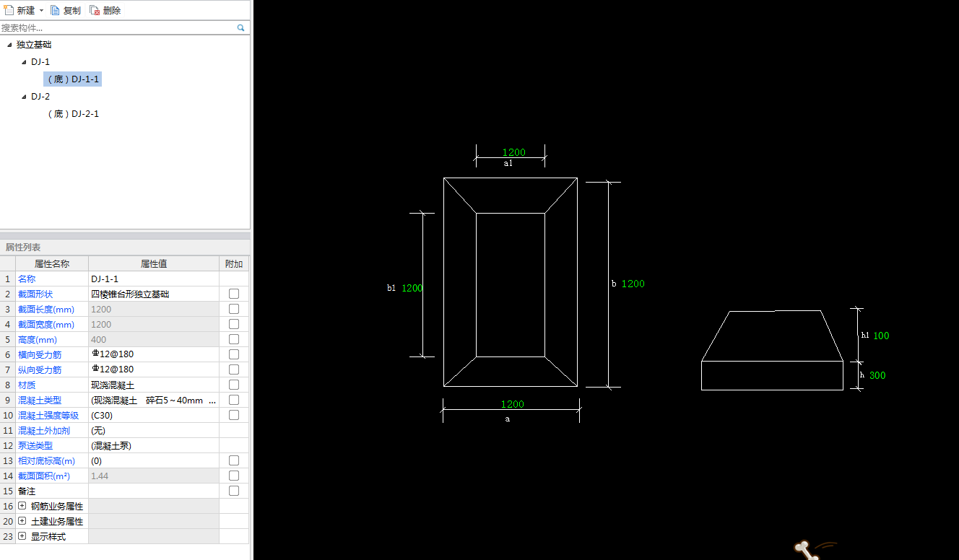Expand the 钢筋业务属性 group
Viewport: 959px width, 560px height.
(x=22, y=506)
